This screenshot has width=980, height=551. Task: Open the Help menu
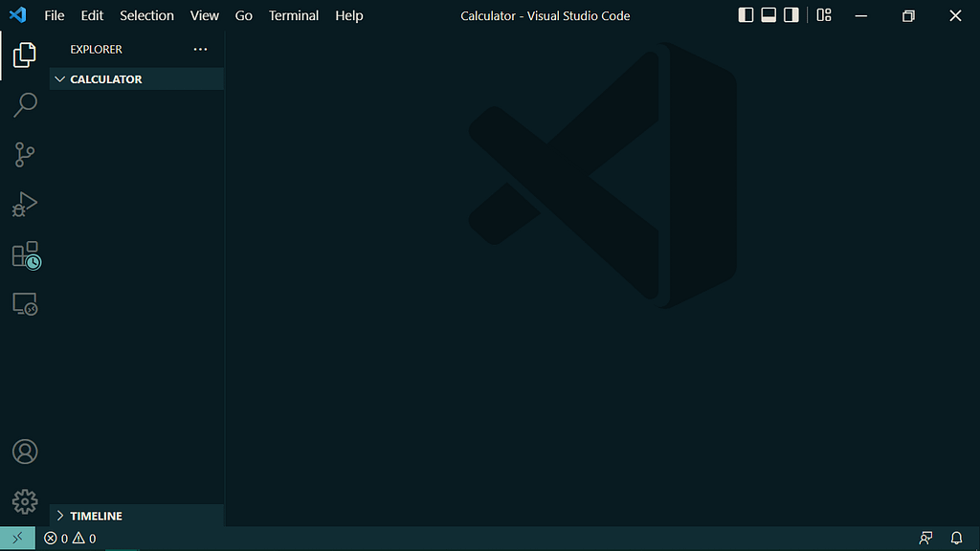(x=348, y=15)
